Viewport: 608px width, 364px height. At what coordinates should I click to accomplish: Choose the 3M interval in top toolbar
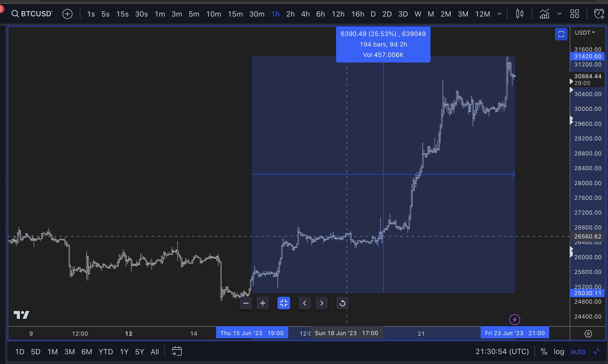463,14
